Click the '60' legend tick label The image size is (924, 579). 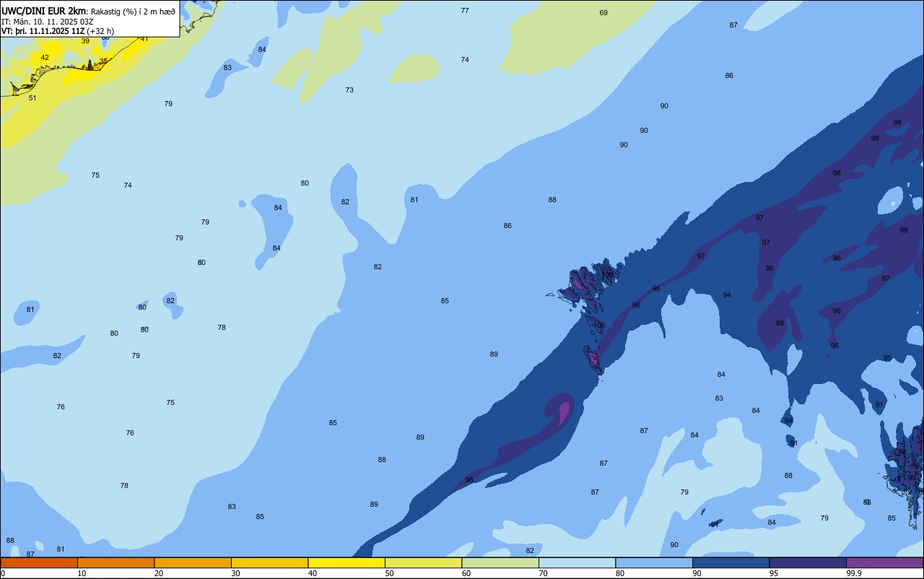click(x=466, y=573)
